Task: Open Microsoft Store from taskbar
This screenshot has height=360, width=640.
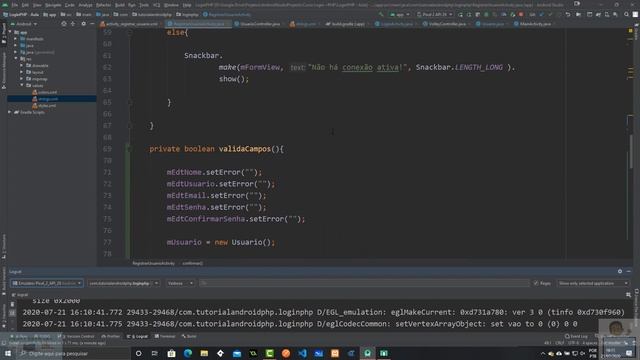Action: (171, 353)
